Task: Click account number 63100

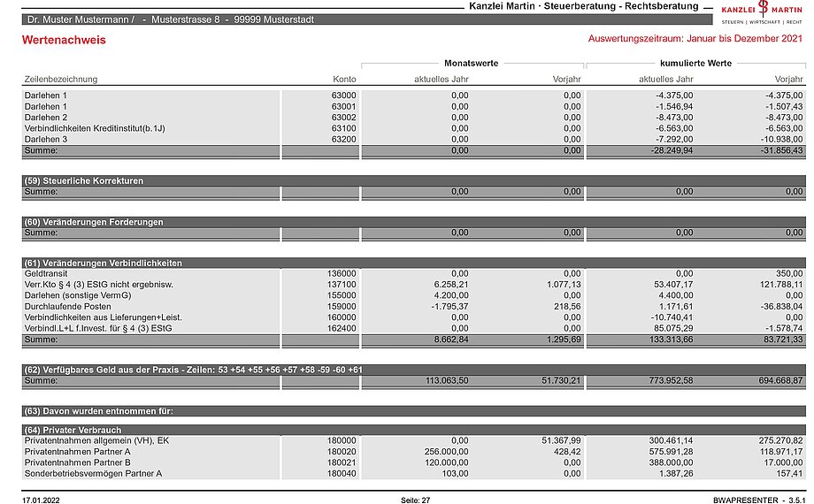Action: pos(343,128)
